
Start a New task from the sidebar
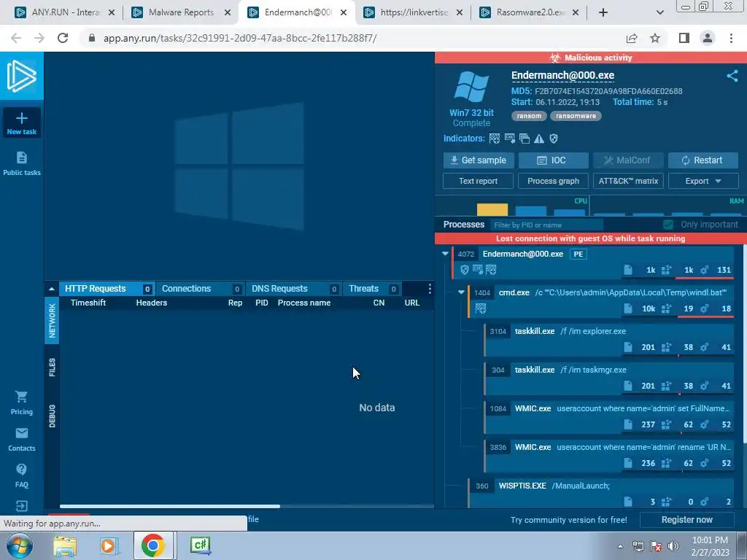click(x=21, y=122)
